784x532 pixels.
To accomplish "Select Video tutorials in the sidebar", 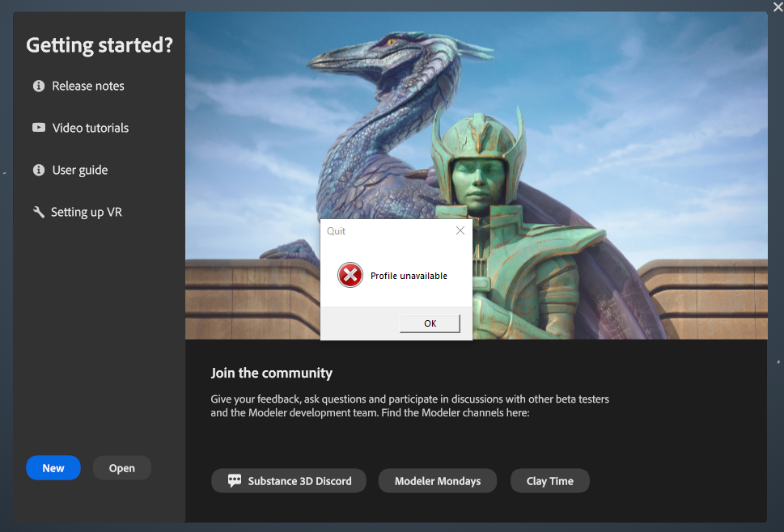I will 91,128.
